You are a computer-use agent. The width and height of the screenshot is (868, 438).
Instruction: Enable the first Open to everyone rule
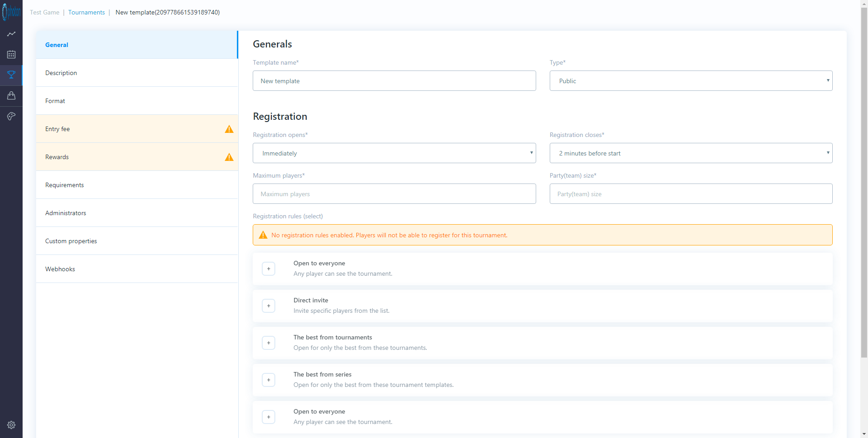[269, 269]
